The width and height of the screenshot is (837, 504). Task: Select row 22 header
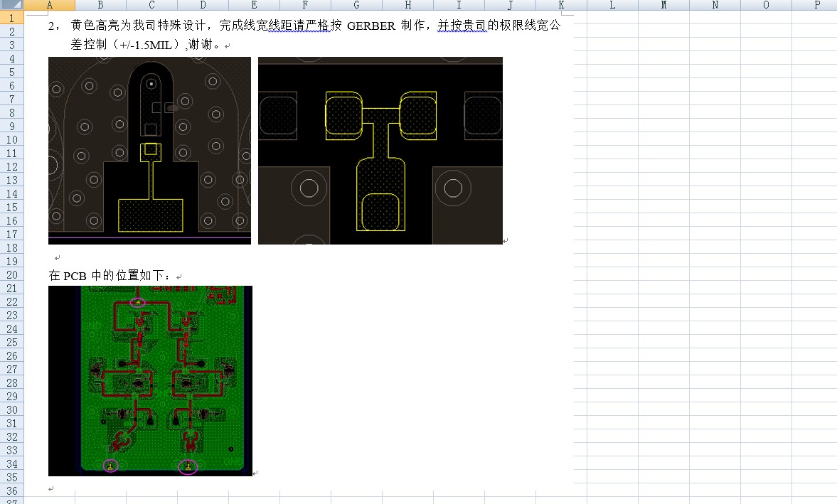tap(12, 302)
